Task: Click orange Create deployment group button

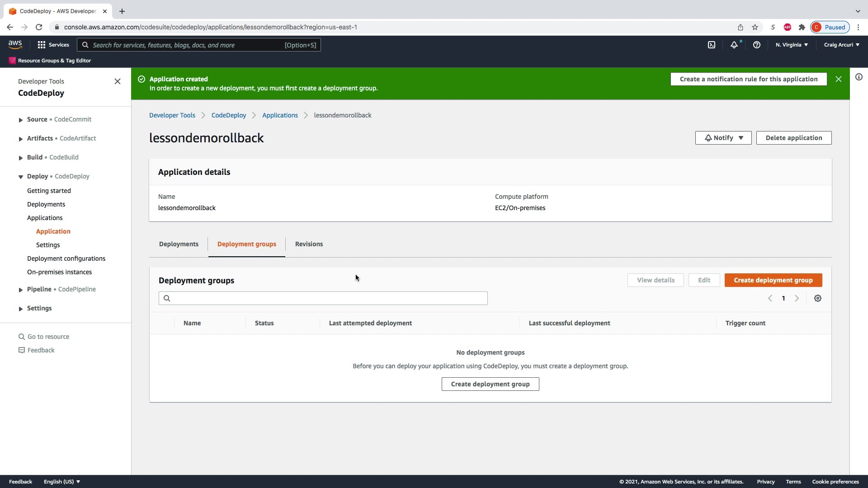Action: point(773,280)
